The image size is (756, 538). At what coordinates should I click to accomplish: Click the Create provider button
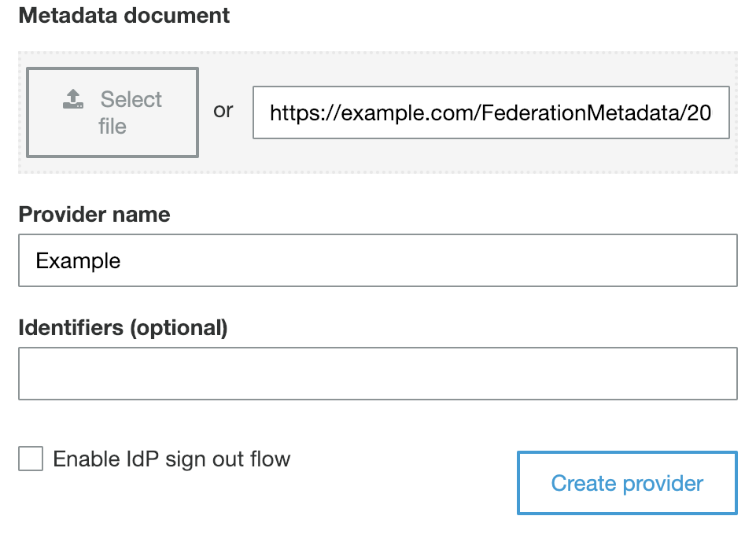pos(627,483)
